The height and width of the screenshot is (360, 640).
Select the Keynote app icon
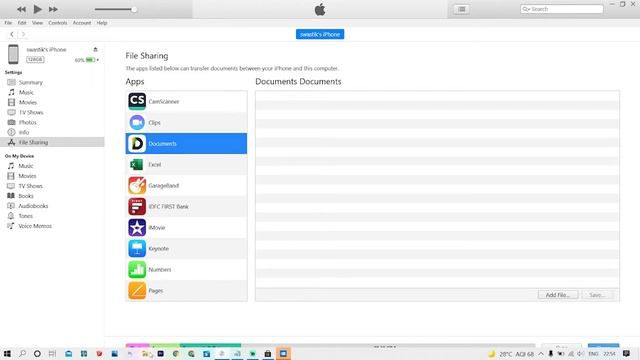click(x=137, y=249)
